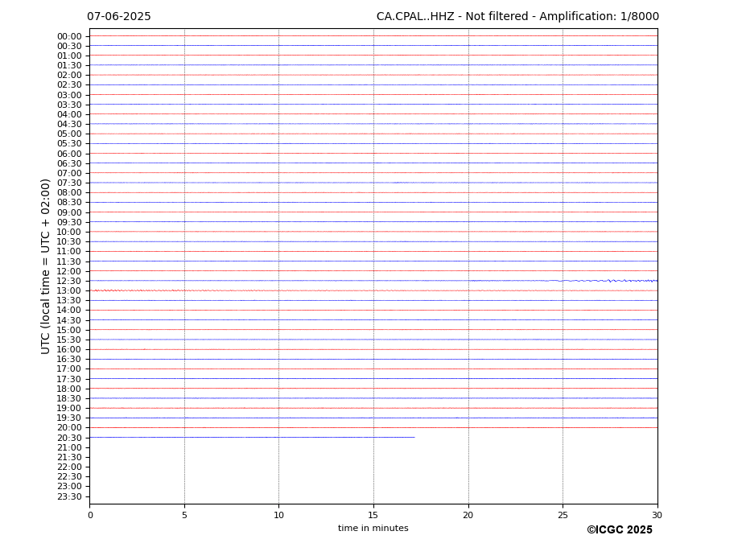
Task: Click the 08:30 row label
Action: tap(69, 202)
